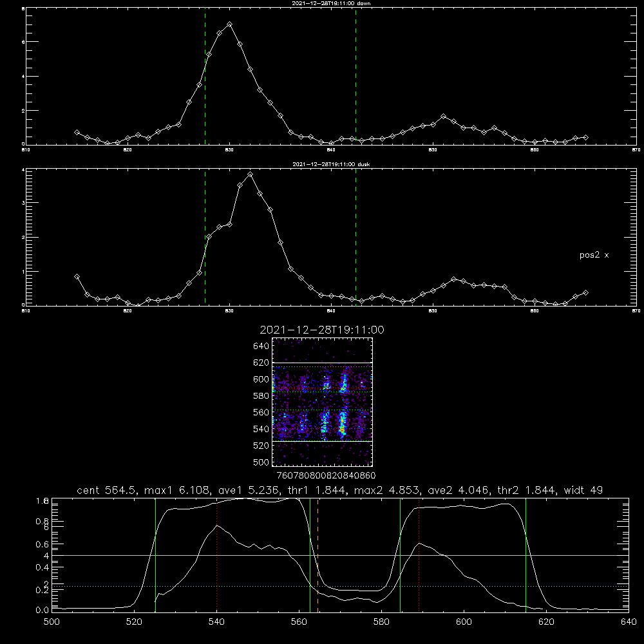The height and width of the screenshot is (644, 644).
Task: Click the "2021-12-28T19:11:00 dawn" plot title
Action: (x=331, y=3)
